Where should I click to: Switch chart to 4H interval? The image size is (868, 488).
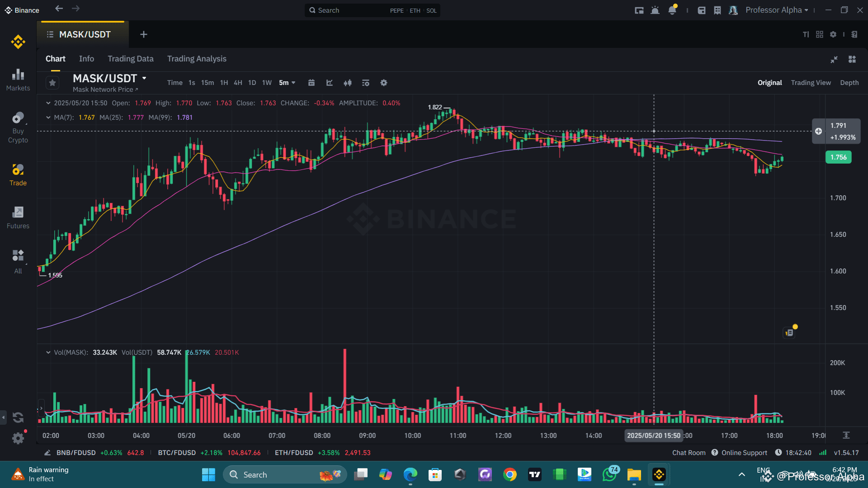[238, 83]
